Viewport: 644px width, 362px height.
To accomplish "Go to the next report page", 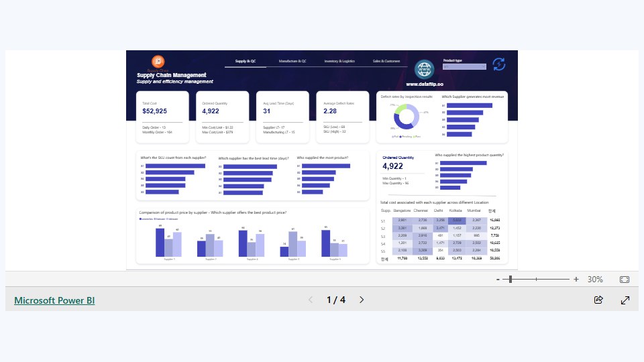I will 362,300.
